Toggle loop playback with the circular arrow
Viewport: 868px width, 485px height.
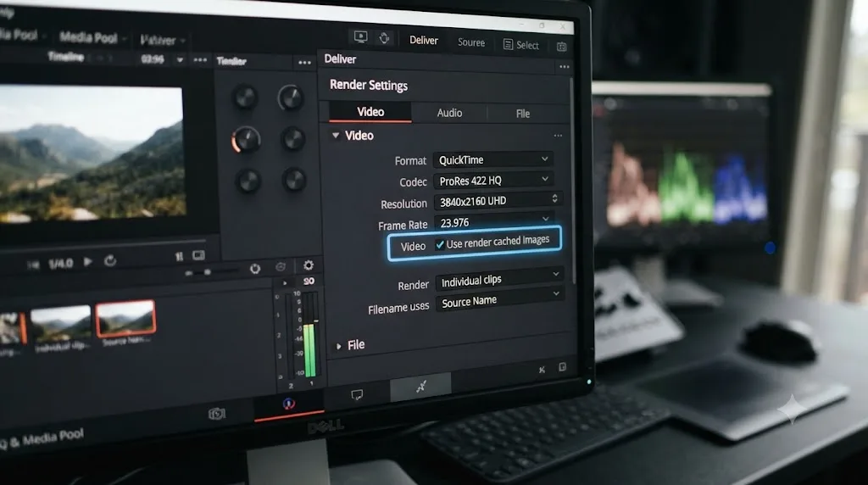110,260
